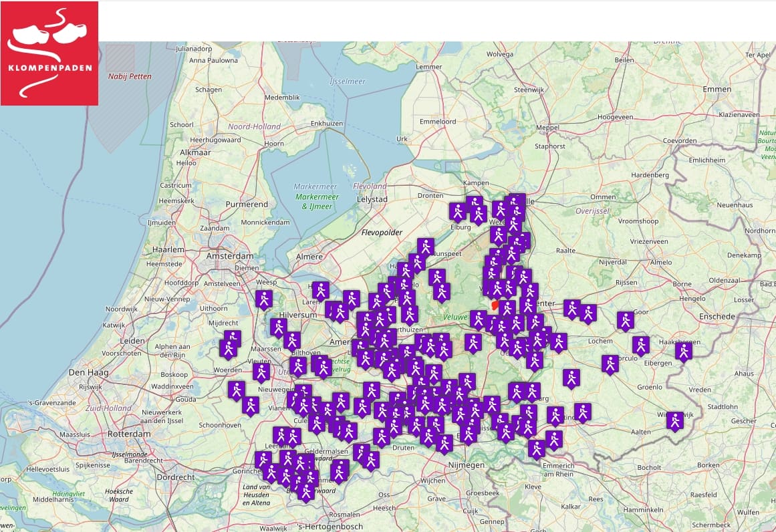Select the walking marker above Laren
The width and height of the screenshot is (776, 532).
coord(321,290)
